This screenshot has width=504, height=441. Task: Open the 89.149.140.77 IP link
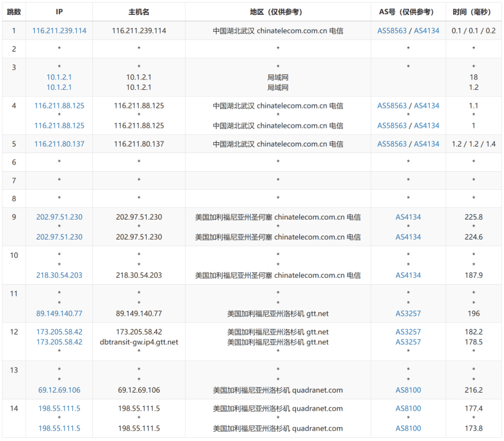click(x=59, y=314)
